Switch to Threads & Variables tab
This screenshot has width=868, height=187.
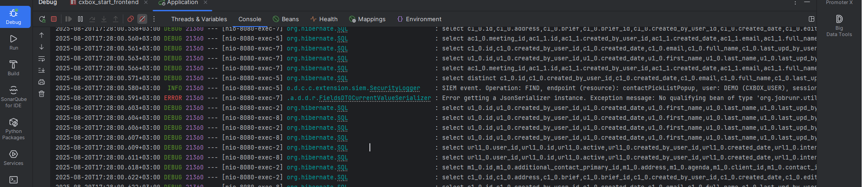(199, 19)
